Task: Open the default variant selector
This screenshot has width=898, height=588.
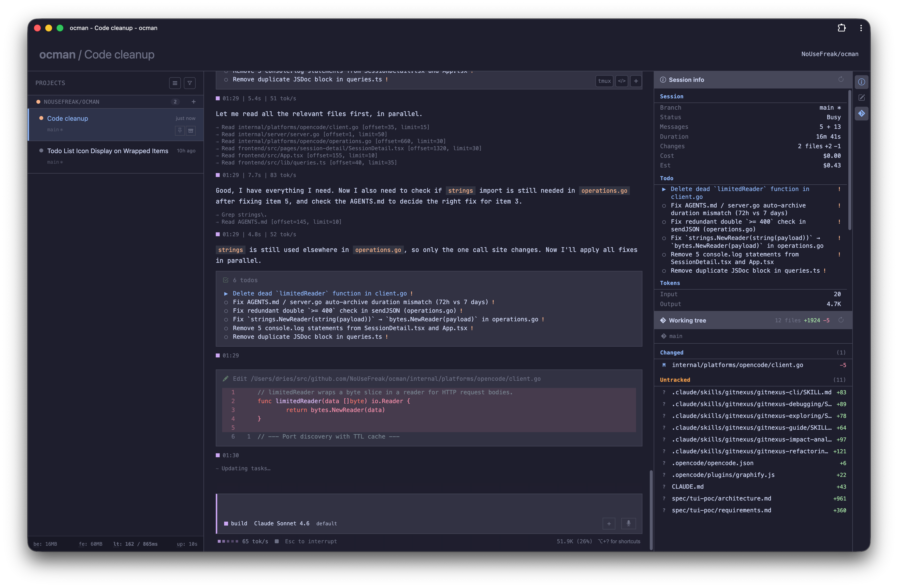Action: point(326,523)
